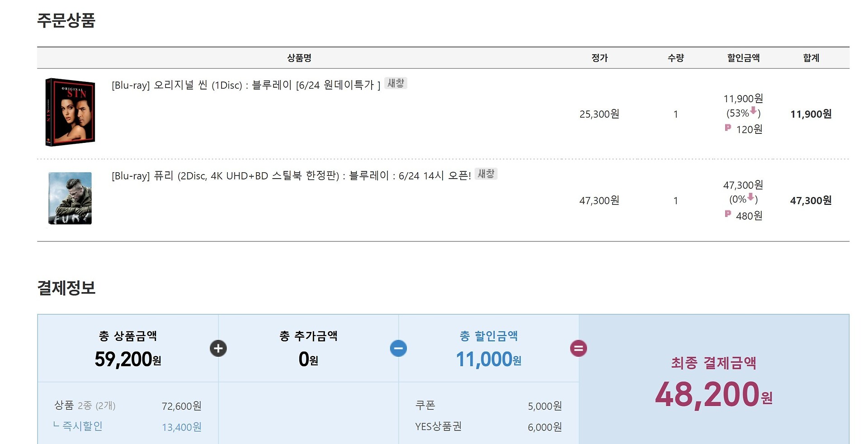Click the final payment amount 48,200원

click(714, 394)
